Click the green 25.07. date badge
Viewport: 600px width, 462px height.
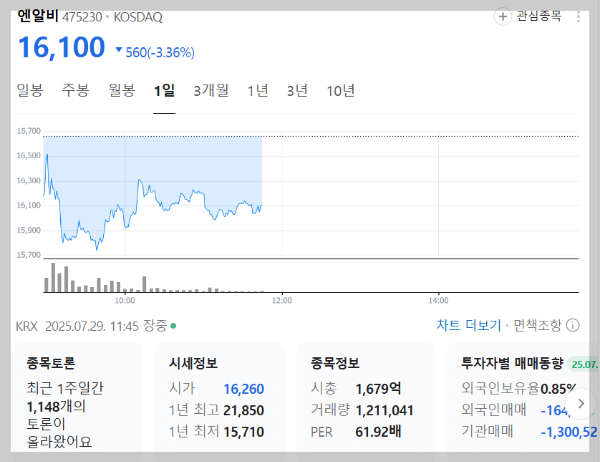tap(584, 364)
